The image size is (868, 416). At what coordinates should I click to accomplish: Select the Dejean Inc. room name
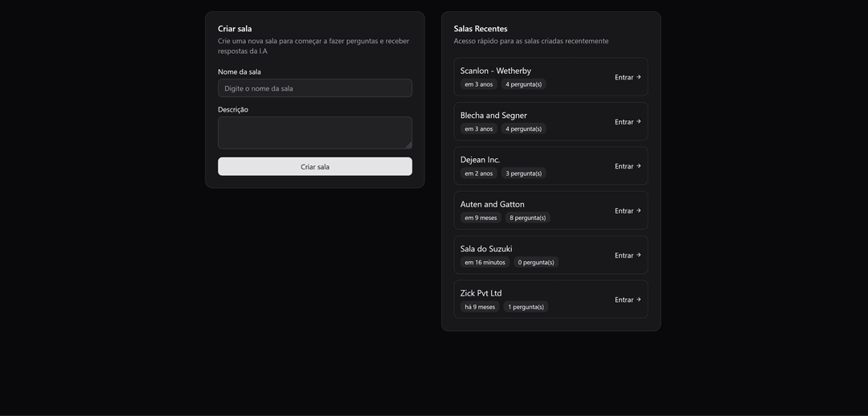click(480, 160)
